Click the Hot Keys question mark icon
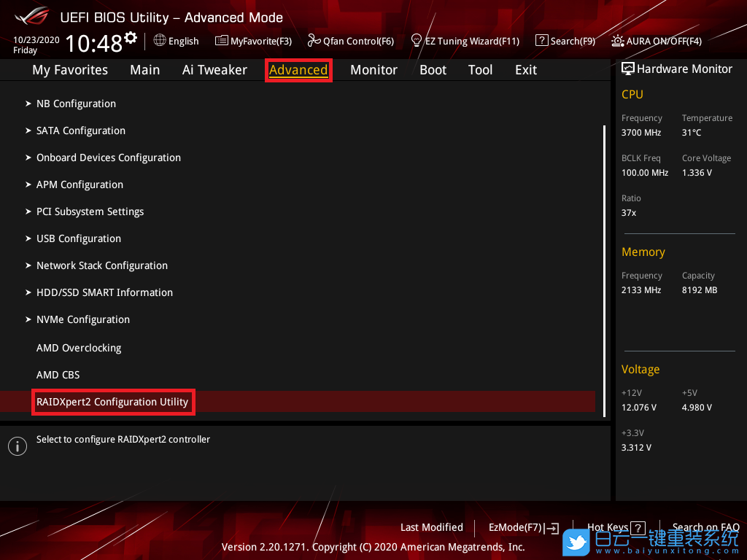The height and width of the screenshot is (560, 747). (638, 528)
